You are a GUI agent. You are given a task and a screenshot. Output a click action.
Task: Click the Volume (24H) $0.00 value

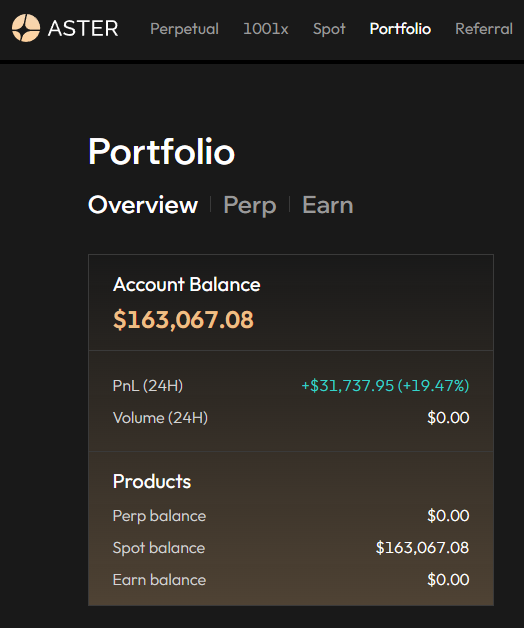point(448,418)
